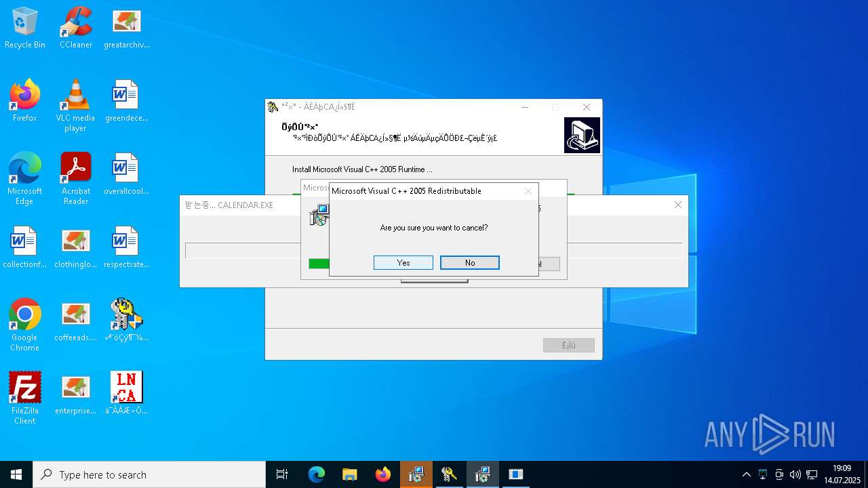Open the volume control in the tray

pos(795,474)
